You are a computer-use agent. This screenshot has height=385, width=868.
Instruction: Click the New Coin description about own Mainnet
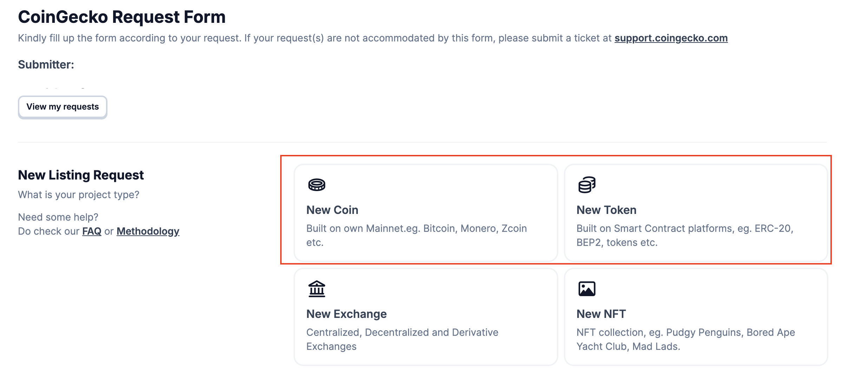(x=416, y=235)
